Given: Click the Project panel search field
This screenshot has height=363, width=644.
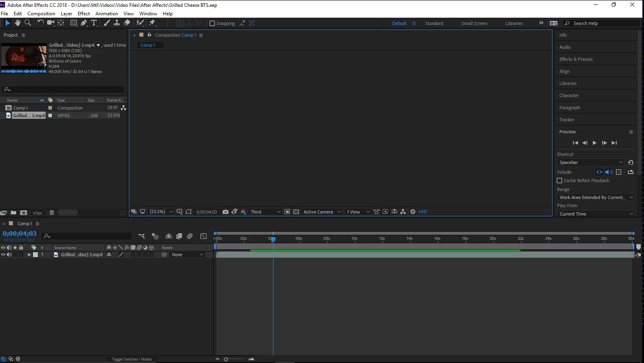Looking at the screenshot, I should pyautogui.click(x=63, y=89).
